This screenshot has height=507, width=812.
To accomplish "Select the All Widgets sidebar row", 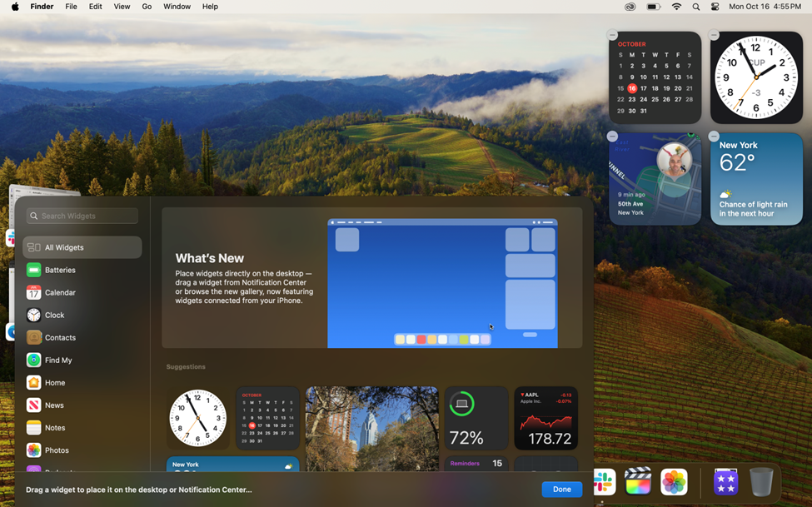I will 82,247.
